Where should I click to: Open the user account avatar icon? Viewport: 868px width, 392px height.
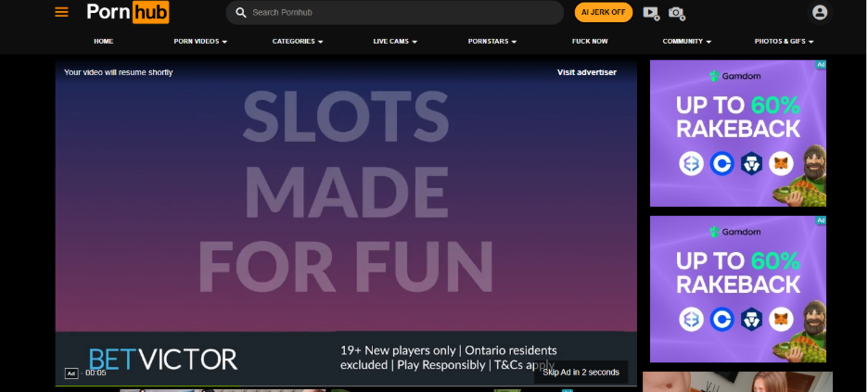tap(820, 12)
